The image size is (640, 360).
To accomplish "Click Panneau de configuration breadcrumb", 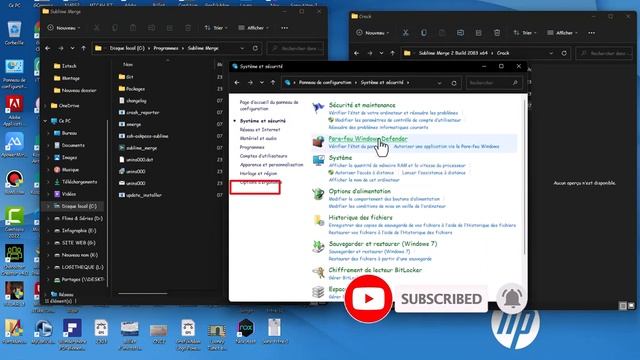I will point(325,82).
